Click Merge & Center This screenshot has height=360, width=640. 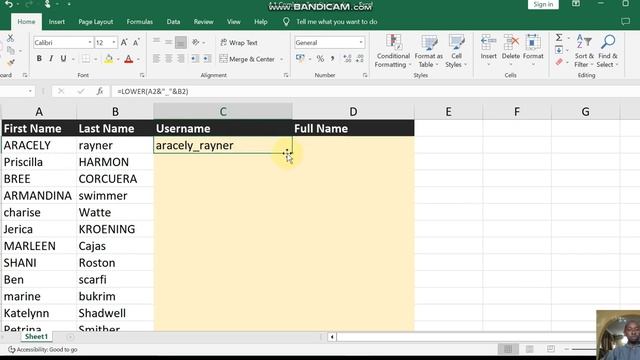click(247, 59)
